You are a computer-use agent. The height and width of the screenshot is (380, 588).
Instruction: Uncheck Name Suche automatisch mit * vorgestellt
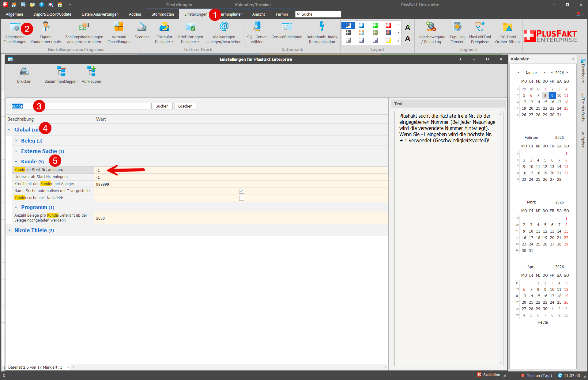(x=242, y=191)
